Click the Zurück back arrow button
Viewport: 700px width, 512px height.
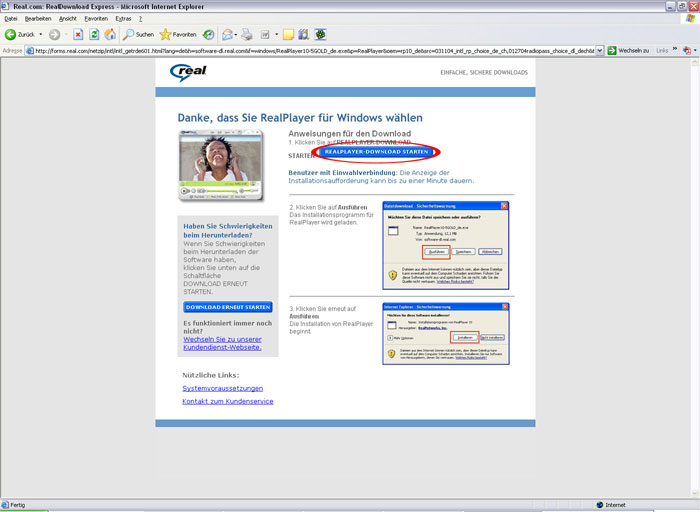[x=19, y=34]
